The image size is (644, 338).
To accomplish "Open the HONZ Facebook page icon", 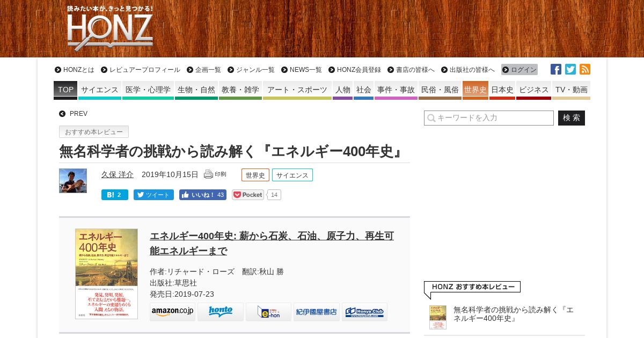I will 556,69.
